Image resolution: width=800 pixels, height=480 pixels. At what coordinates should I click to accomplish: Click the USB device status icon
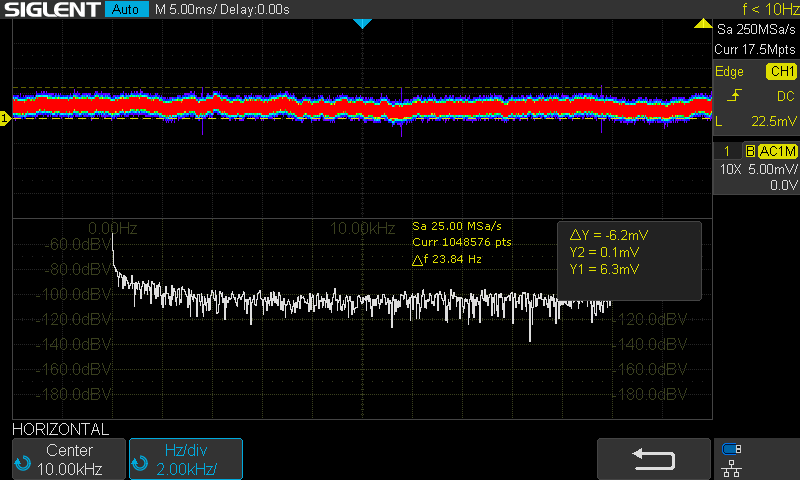point(732,449)
